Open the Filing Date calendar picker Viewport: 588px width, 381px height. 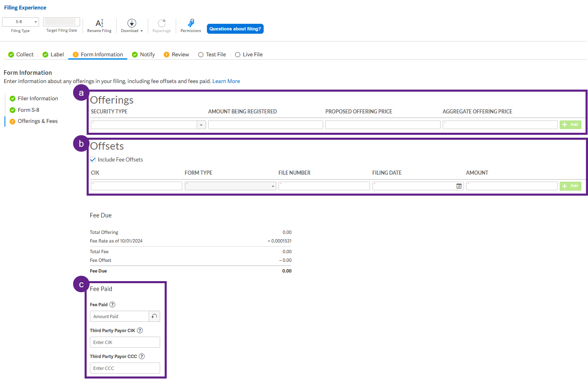459,186
